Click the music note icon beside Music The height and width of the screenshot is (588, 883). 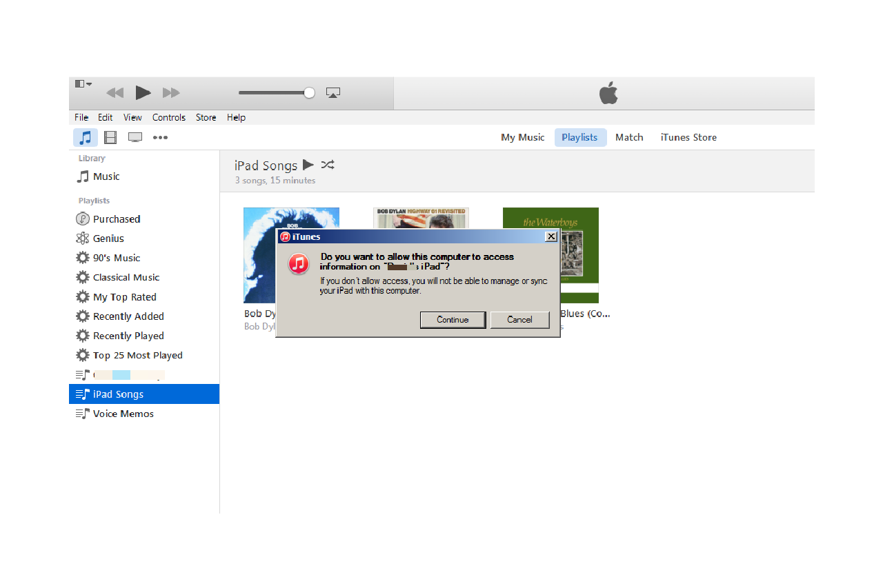click(83, 176)
